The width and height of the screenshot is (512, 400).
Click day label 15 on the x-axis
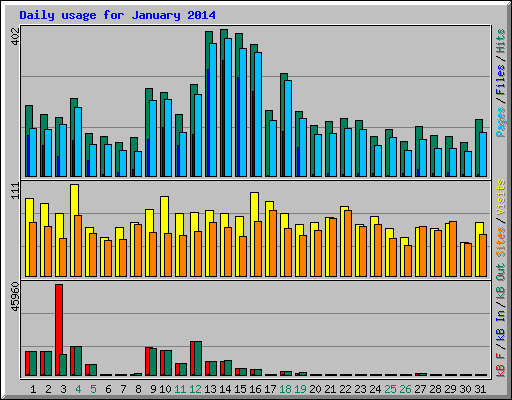tap(240, 389)
